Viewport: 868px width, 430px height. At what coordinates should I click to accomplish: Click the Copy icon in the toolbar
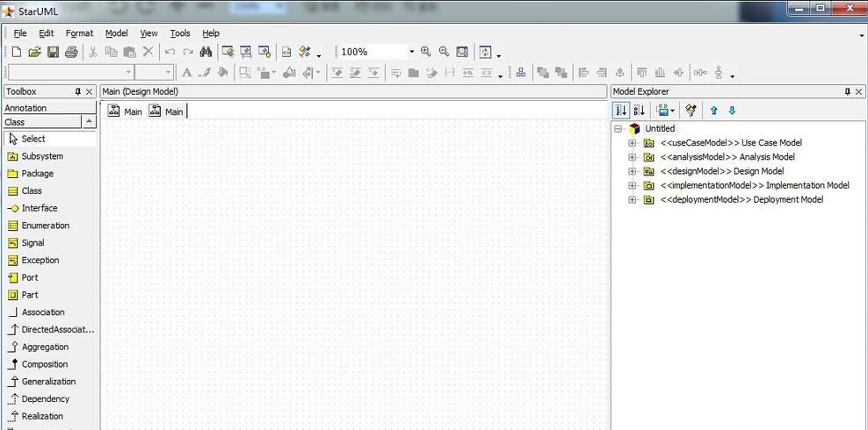tap(112, 52)
